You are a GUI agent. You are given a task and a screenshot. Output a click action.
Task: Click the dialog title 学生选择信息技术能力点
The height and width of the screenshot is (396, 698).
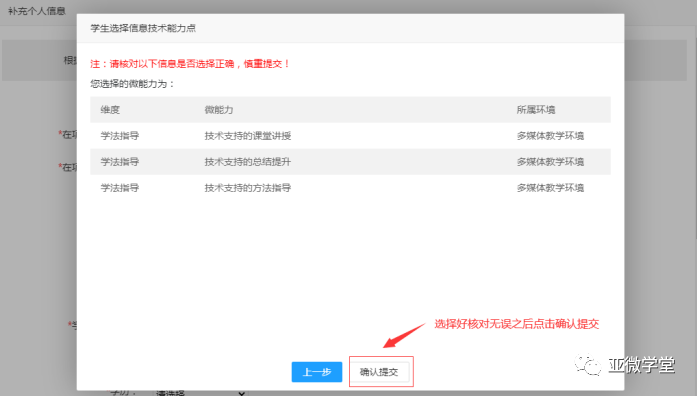click(x=143, y=28)
